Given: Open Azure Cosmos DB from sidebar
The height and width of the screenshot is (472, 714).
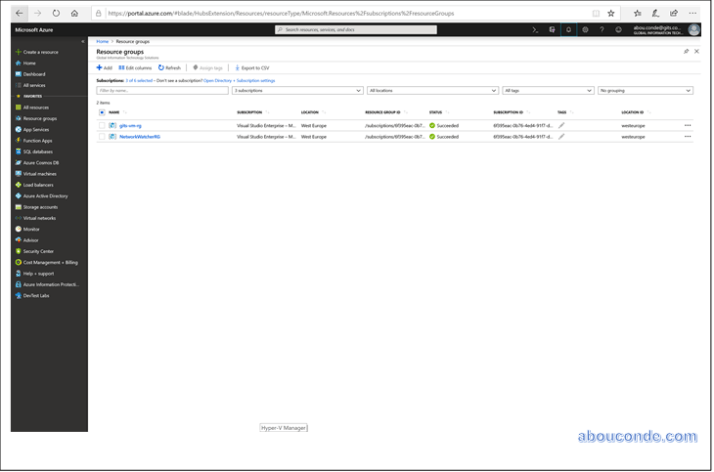Looking at the screenshot, I should point(41,162).
